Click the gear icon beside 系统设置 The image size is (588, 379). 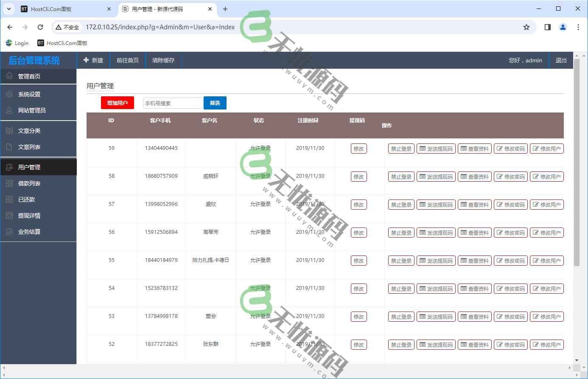click(9, 94)
